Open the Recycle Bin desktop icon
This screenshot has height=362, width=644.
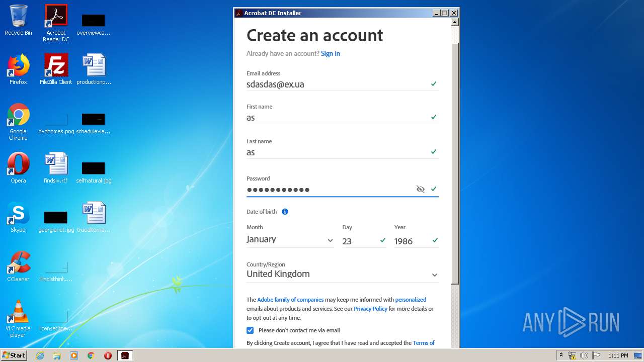18,20
